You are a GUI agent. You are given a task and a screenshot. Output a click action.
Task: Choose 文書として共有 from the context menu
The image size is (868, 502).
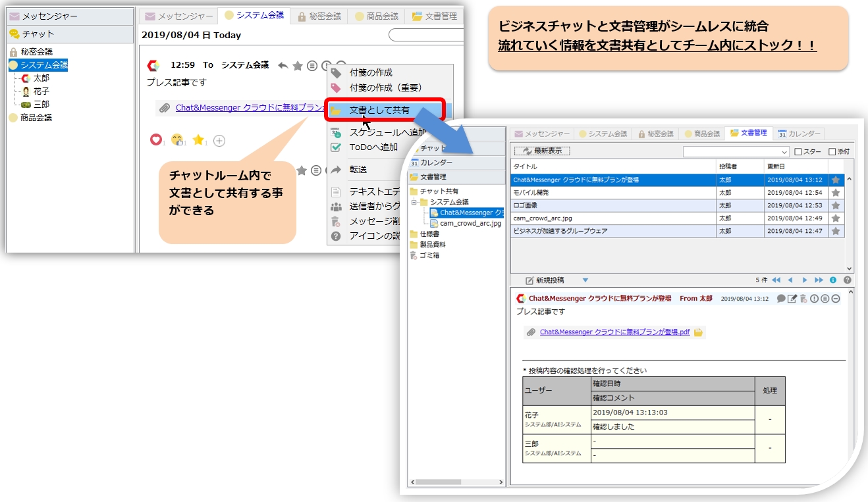click(x=379, y=110)
